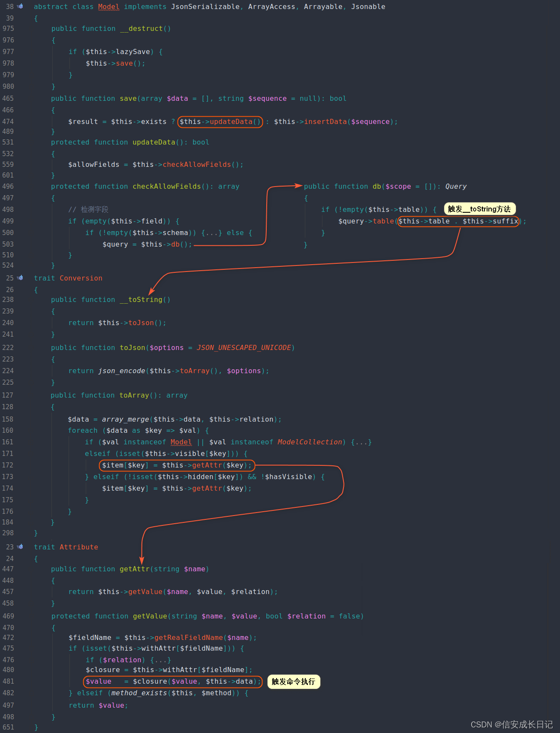Click withAttr property on line 475
Image resolution: width=560 pixels, height=733 pixels.
click(x=159, y=649)
